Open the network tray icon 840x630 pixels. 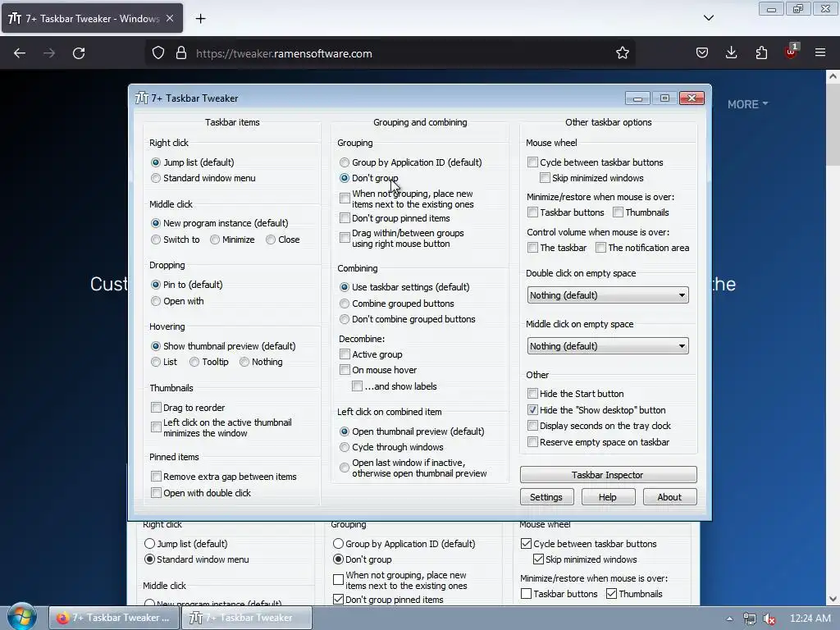pos(750,619)
